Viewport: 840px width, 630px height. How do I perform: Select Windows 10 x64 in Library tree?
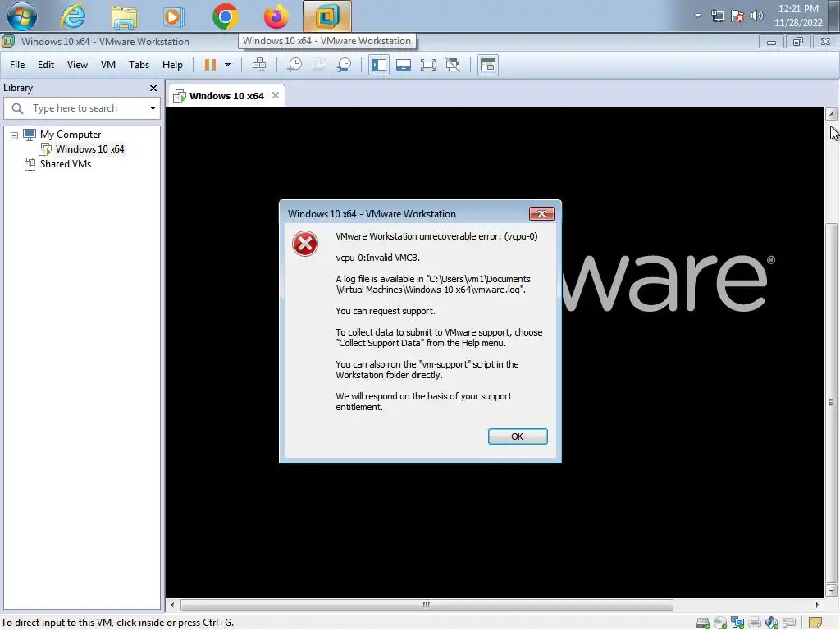89,149
